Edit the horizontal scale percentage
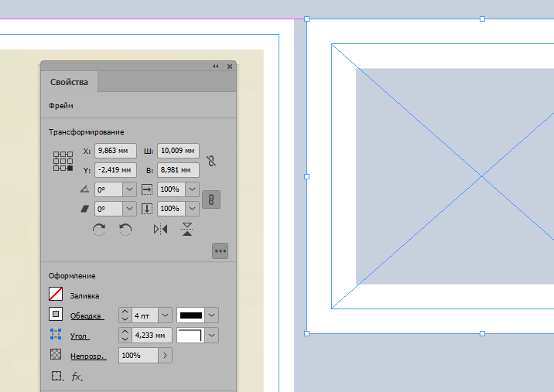The image size is (554, 392). [171, 189]
